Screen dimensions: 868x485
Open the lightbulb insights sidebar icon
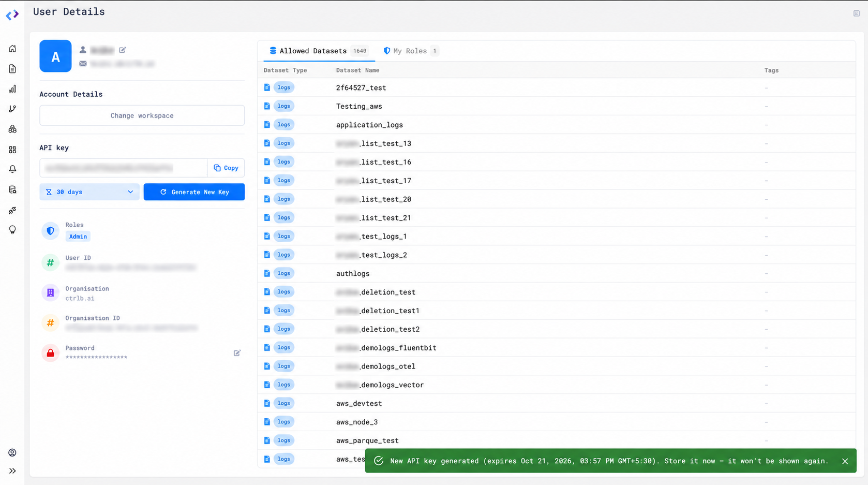tap(12, 230)
